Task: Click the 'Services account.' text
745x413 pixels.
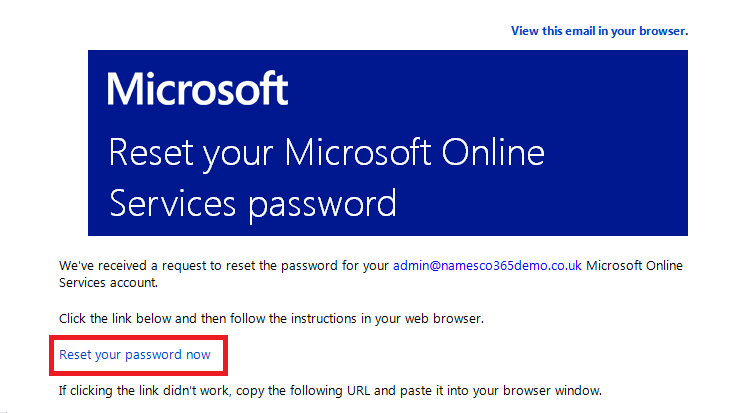Action: pyautogui.click(x=108, y=283)
